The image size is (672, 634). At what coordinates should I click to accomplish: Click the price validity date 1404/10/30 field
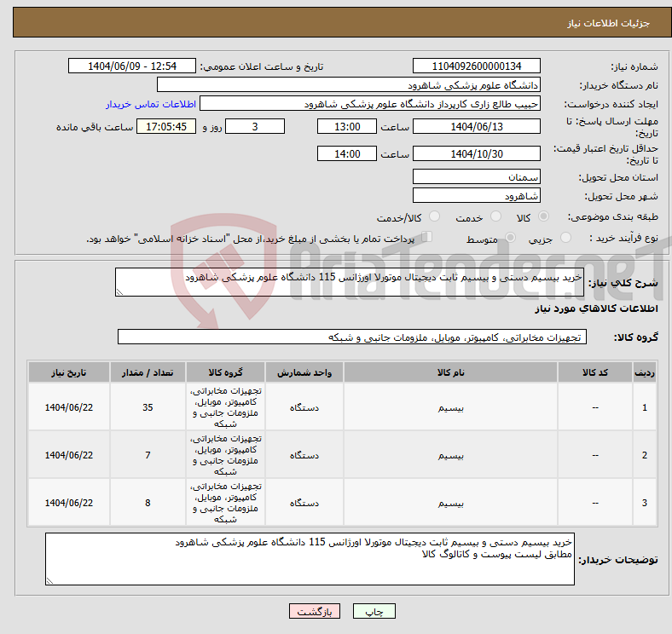click(476, 154)
